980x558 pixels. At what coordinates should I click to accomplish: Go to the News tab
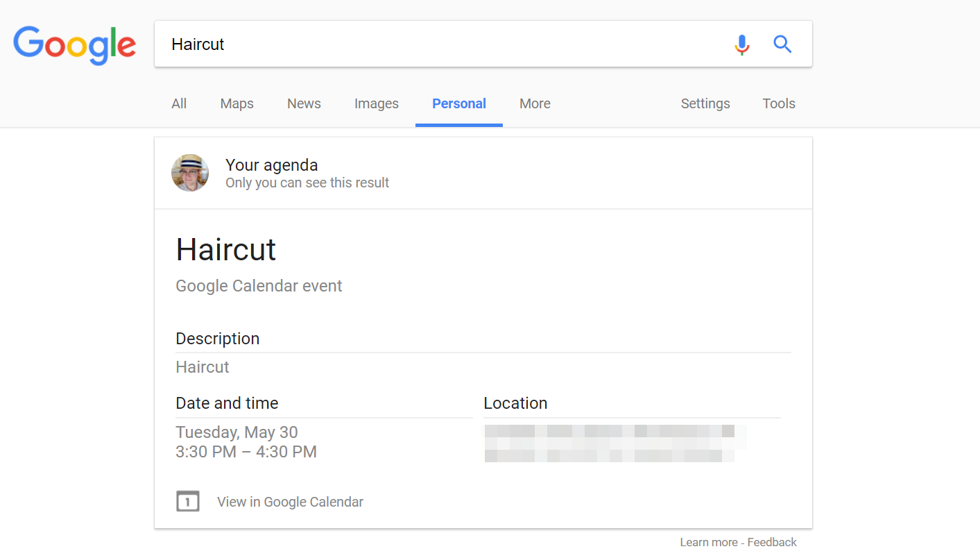point(304,103)
